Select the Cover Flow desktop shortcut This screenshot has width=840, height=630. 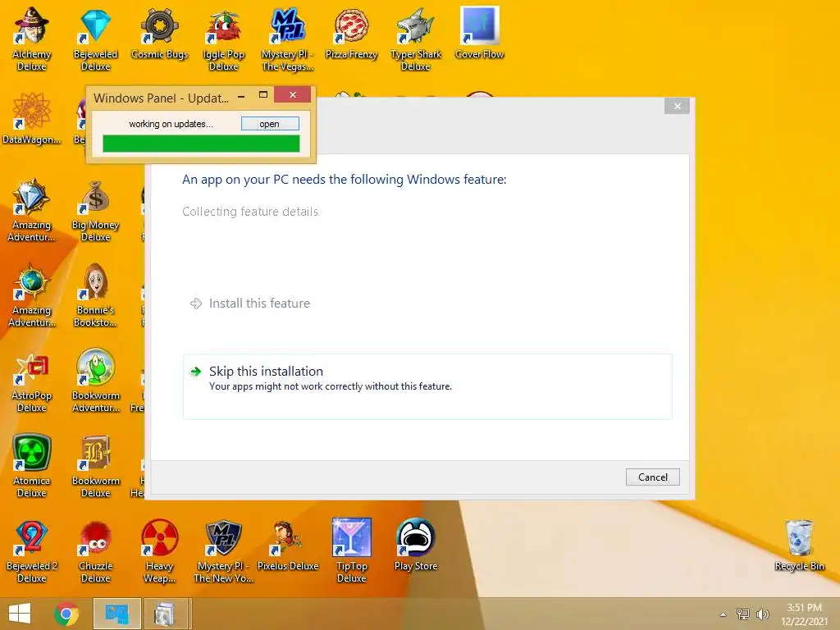tap(479, 33)
